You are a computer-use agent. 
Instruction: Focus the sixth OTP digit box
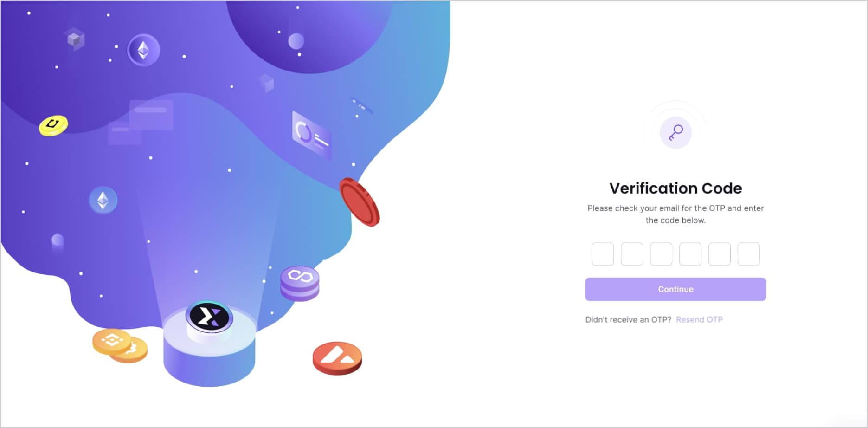(x=749, y=254)
